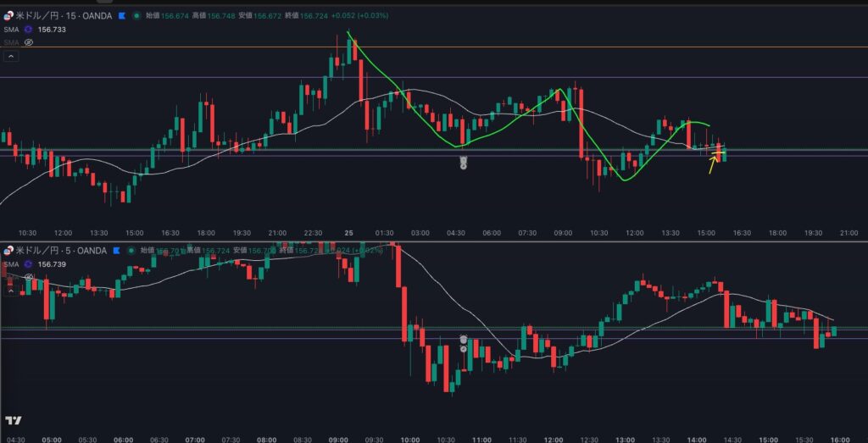Collapse the indicator legend in lower chart
This screenshot has height=443, width=868.
[x=11, y=290]
